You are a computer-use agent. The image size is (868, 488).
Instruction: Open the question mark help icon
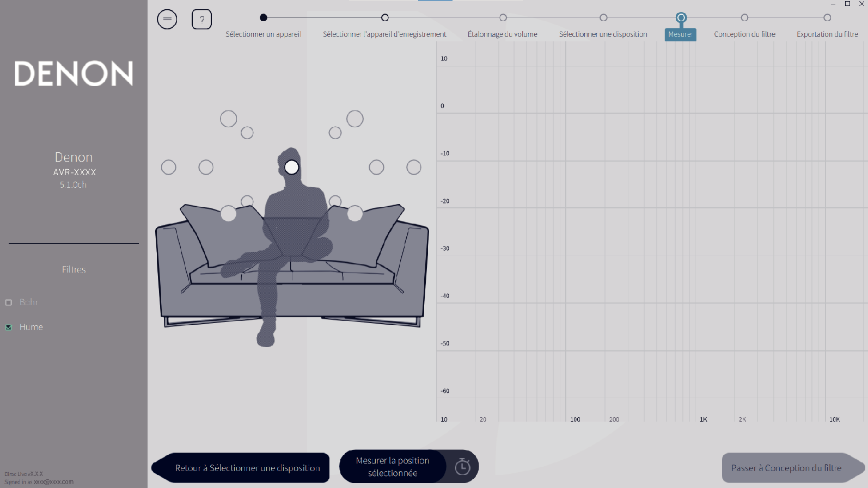pos(201,19)
